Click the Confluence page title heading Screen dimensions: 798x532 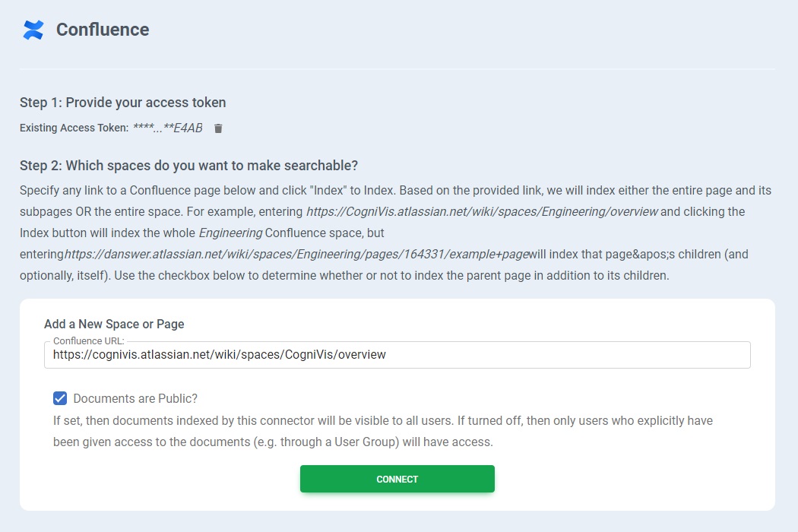click(103, 30)
